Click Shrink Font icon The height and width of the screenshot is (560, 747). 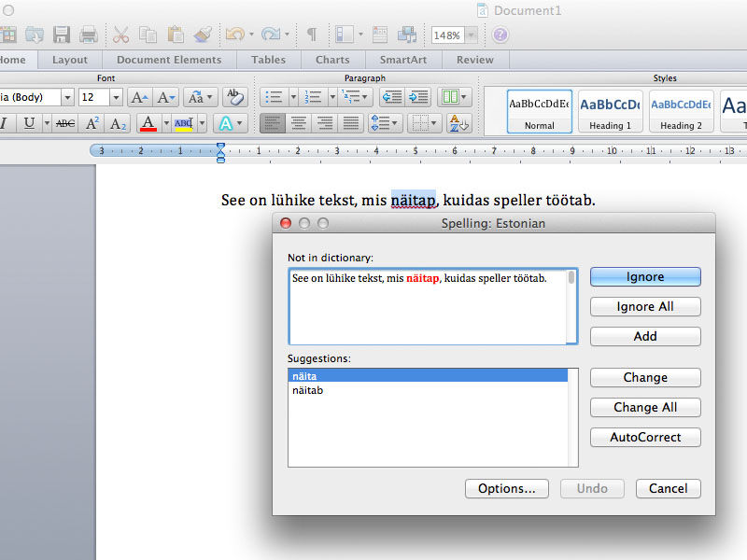[166, 98]
